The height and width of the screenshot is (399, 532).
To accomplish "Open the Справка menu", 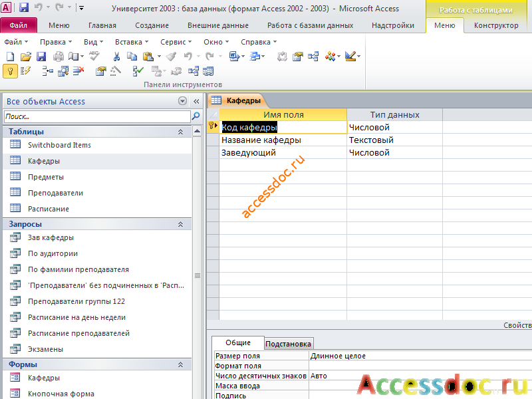I will pos(259,42).
